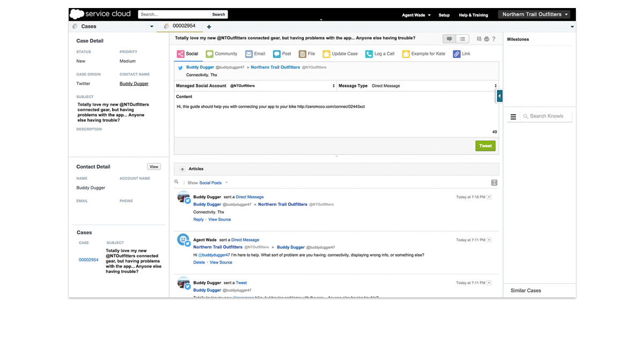Click the Cases tab icon

[75, 26]
